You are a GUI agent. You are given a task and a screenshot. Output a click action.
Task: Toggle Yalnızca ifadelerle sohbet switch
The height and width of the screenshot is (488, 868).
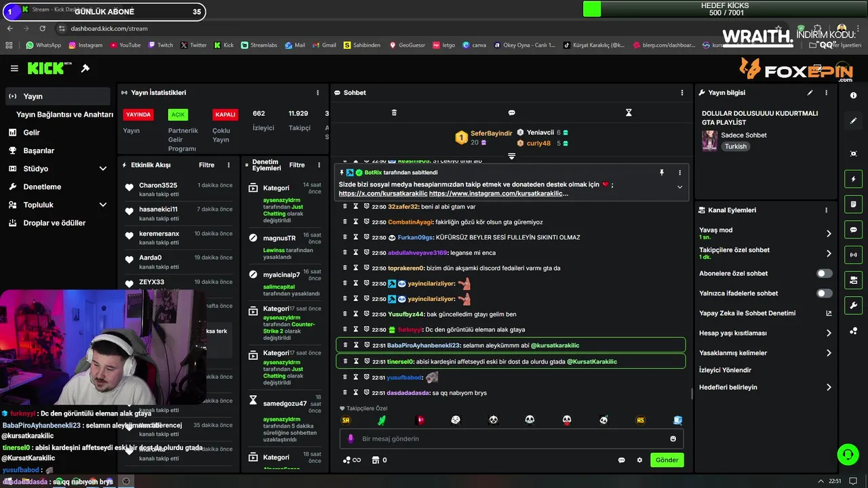click(824, 293)
